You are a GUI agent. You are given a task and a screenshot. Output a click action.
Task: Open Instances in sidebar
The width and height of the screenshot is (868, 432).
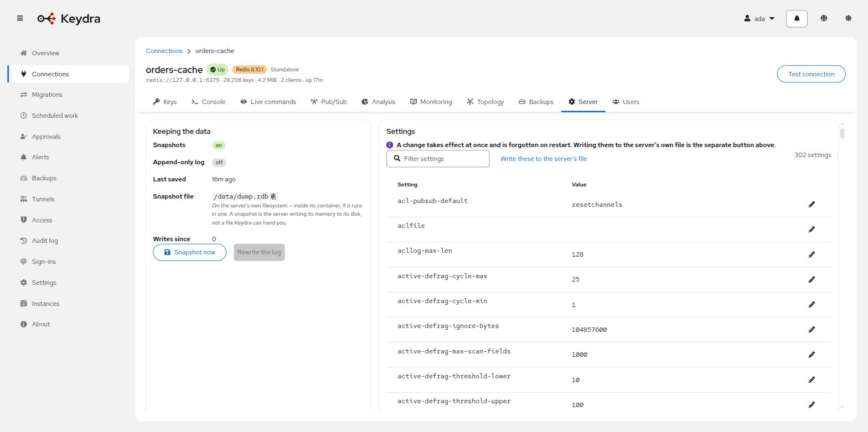click(69, 304)
